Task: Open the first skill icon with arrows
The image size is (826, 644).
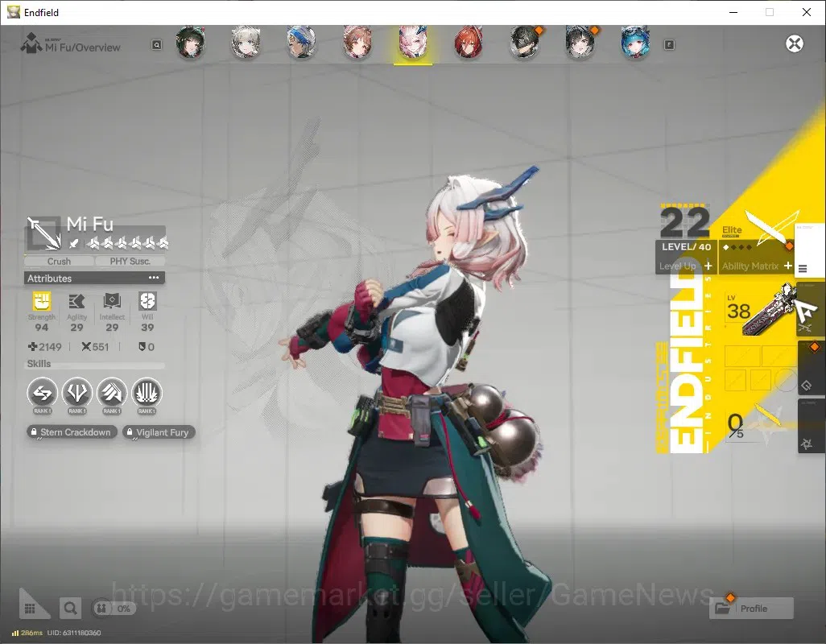Action: point(42,394)
